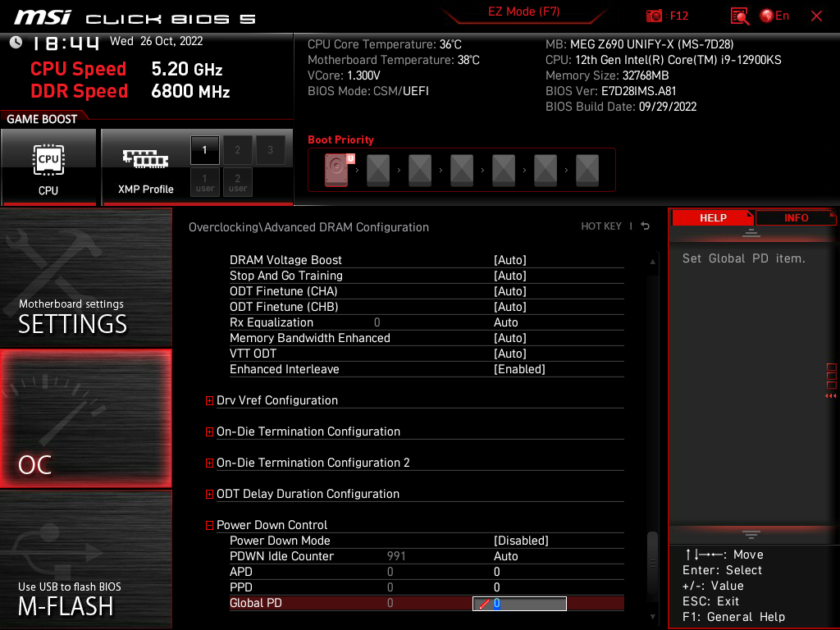This screenshot has width=840, height=630.
Task: Click the fifth boot priority slot
Action: tap(504, 170)
